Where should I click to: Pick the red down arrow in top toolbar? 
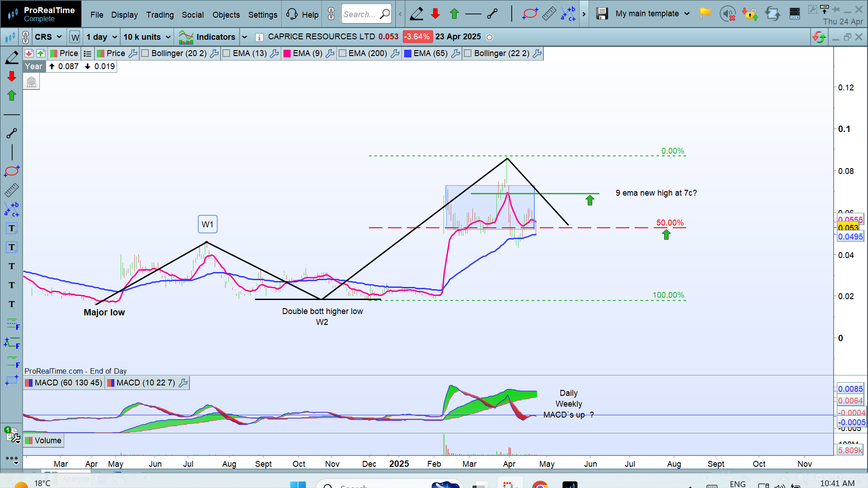click(435, 14)
